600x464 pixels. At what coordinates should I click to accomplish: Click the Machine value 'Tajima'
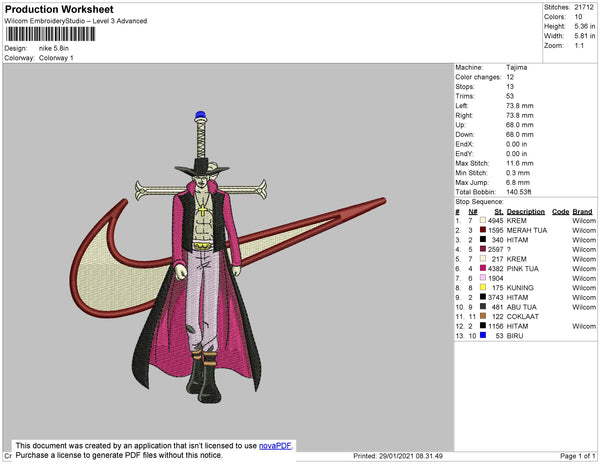517,67
